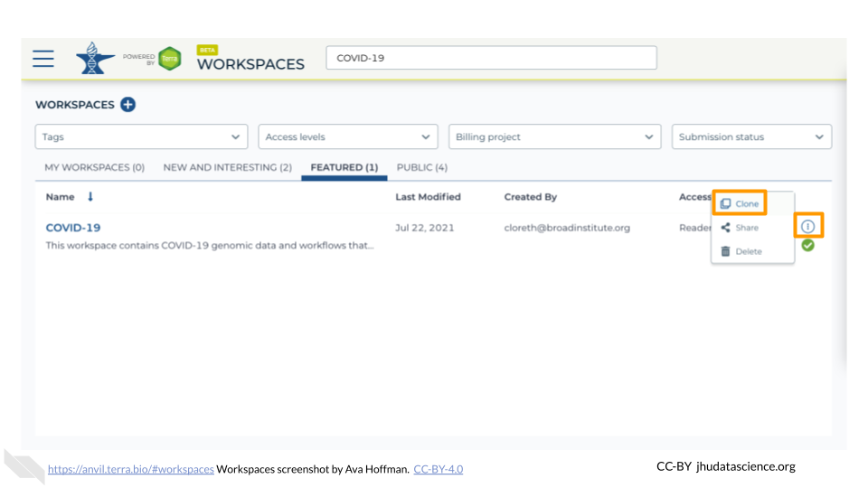The width and height of the screenshot is (868, 488).
Task: Click the search field containing COVID-19
Action: (492, 58)
